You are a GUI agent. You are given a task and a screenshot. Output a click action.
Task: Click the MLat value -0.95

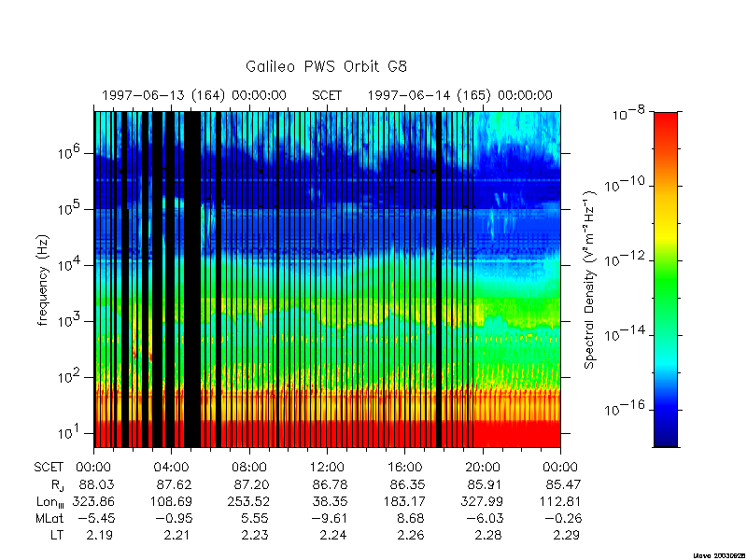(x=173, y=518)
